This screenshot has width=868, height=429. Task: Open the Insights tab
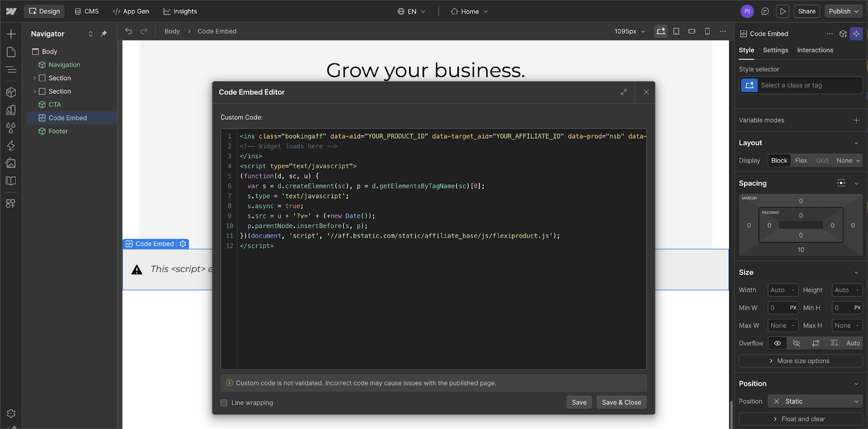180,11
